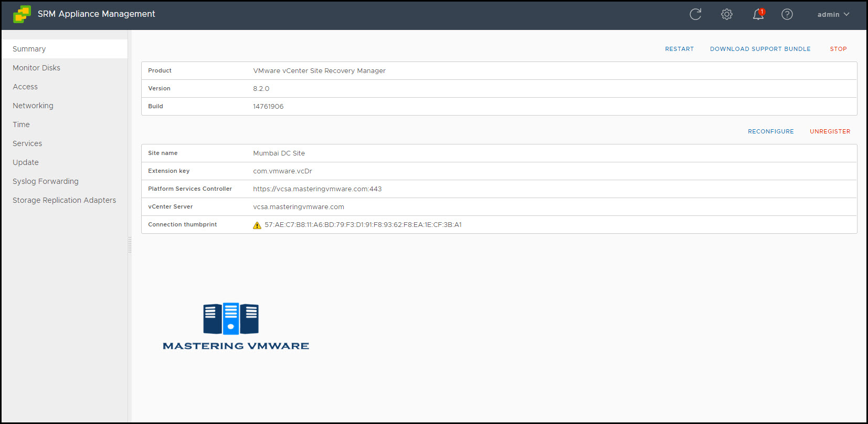The image size is (868, 424).
Task: Select Summary in the sidebar
Action: pos(65,49)
